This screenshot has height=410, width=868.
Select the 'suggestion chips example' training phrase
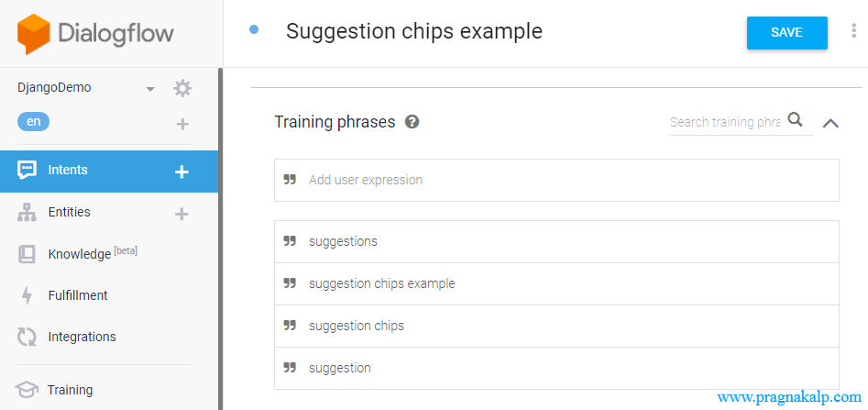click(x=381, y=283)
